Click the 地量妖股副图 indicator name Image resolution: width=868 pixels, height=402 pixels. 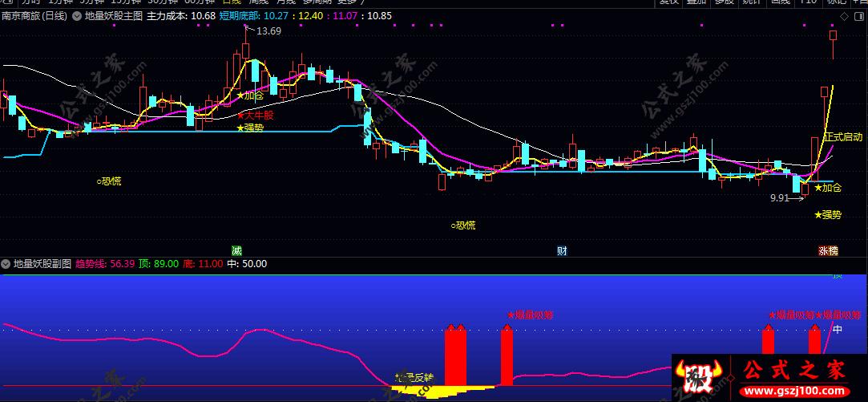pos(42,264)
